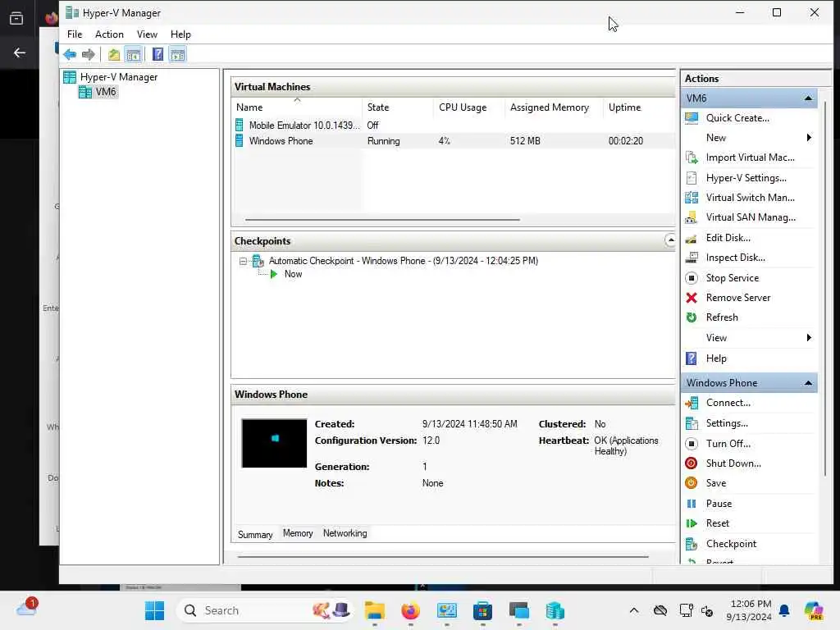Screen dimensions: 840x630
Task: Open Hyper-V Settings from Actions pane
Action: 746,178
